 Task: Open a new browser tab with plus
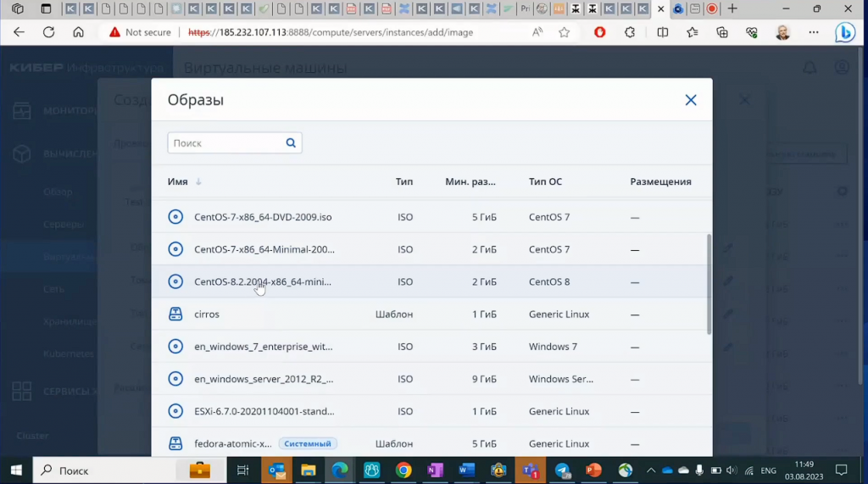732,8
